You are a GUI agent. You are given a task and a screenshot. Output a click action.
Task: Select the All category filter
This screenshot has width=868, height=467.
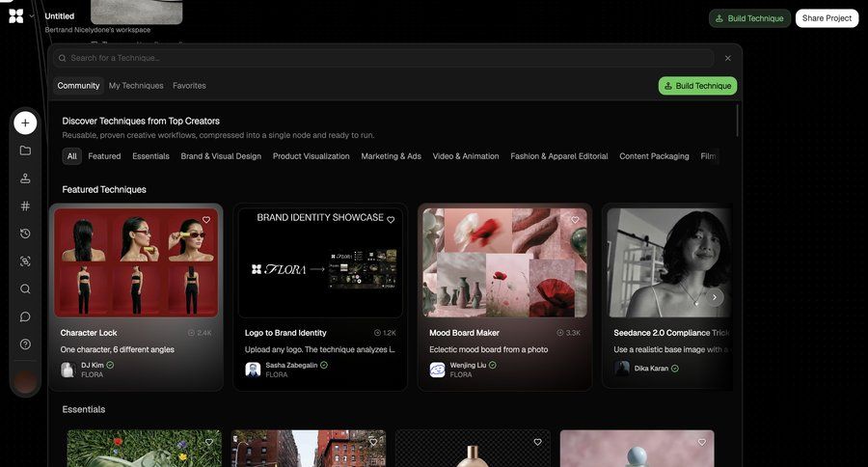click(x=72, y=156)
